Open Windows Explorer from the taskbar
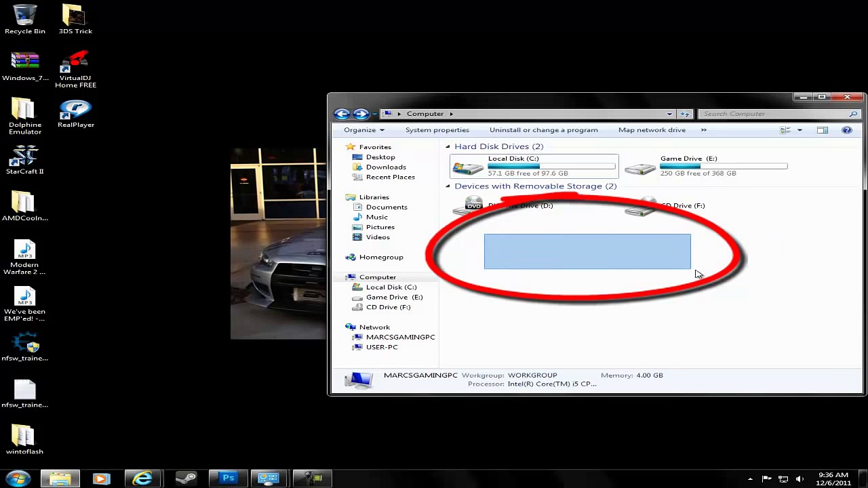 60,479
